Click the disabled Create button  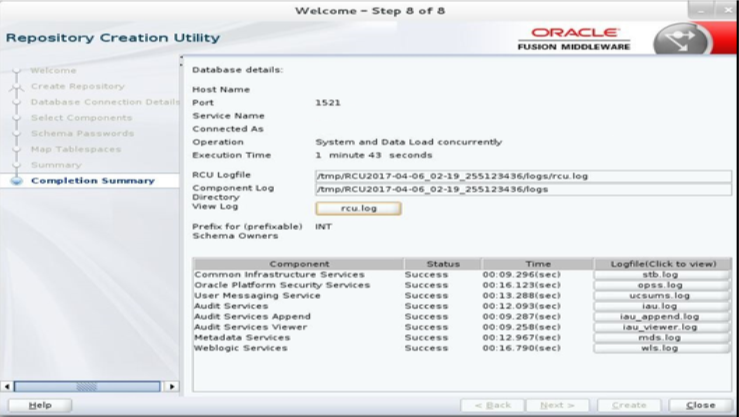pyautogui.click(x=629, y=405)
